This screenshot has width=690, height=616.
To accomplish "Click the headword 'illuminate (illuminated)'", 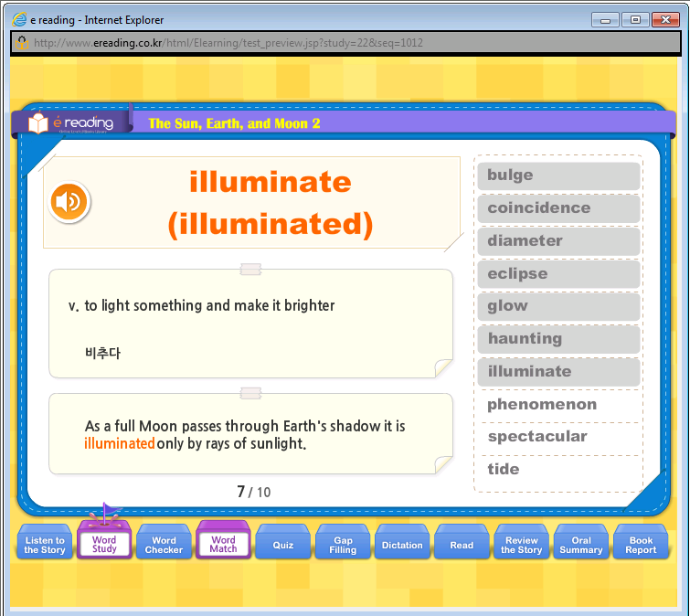I will tap(271, 203).
